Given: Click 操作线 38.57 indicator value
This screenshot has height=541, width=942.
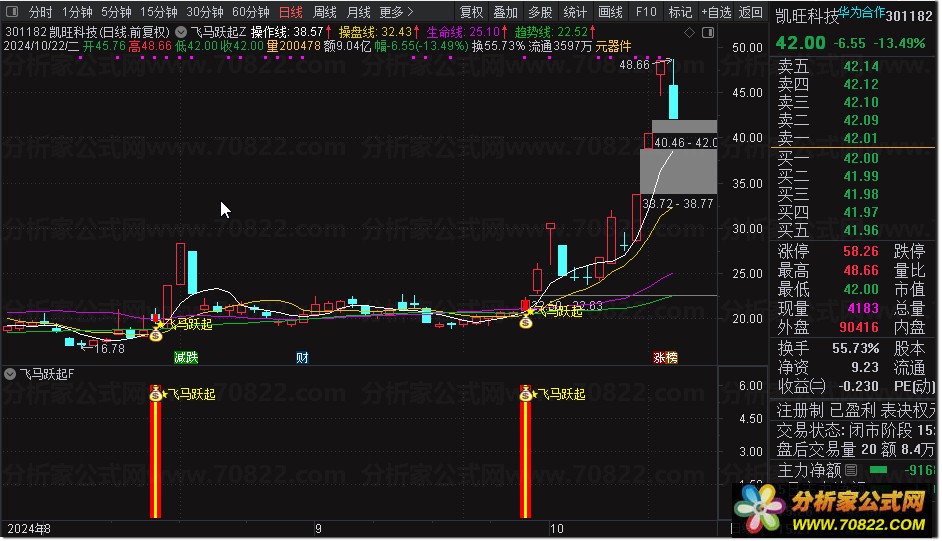Looking at the screenshot, I should (x=291, y=32).
